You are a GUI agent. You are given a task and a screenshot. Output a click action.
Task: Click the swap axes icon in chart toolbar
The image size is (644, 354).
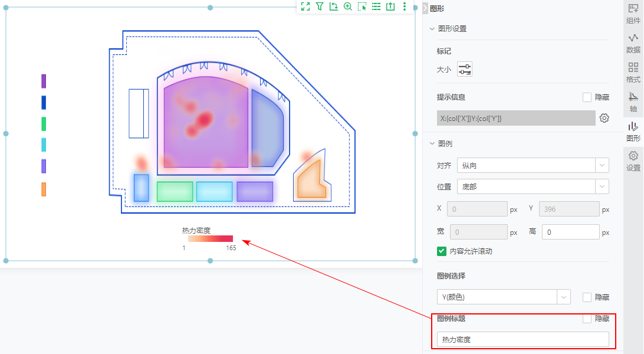click(x=333, y=6)
